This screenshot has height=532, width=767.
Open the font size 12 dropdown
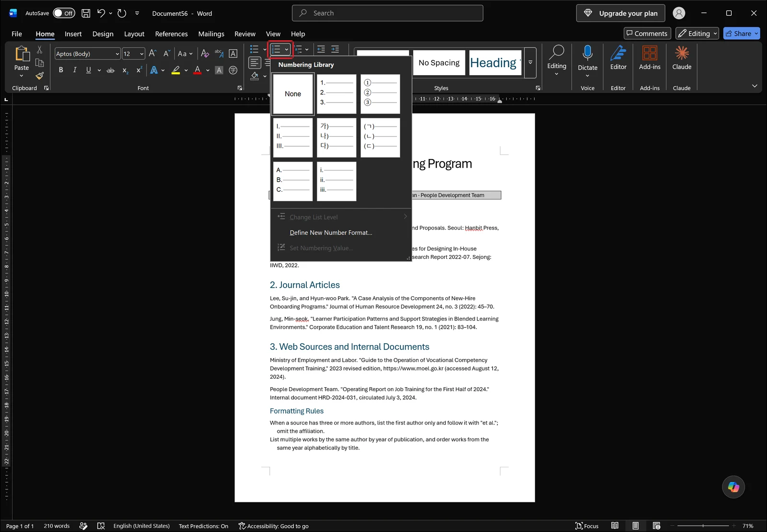pos(142,54)
